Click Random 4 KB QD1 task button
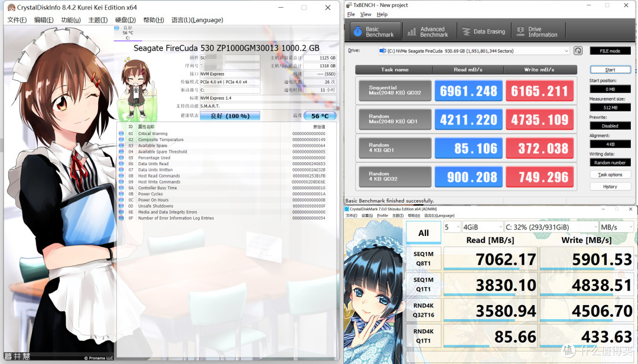 [x=395, y=148]
